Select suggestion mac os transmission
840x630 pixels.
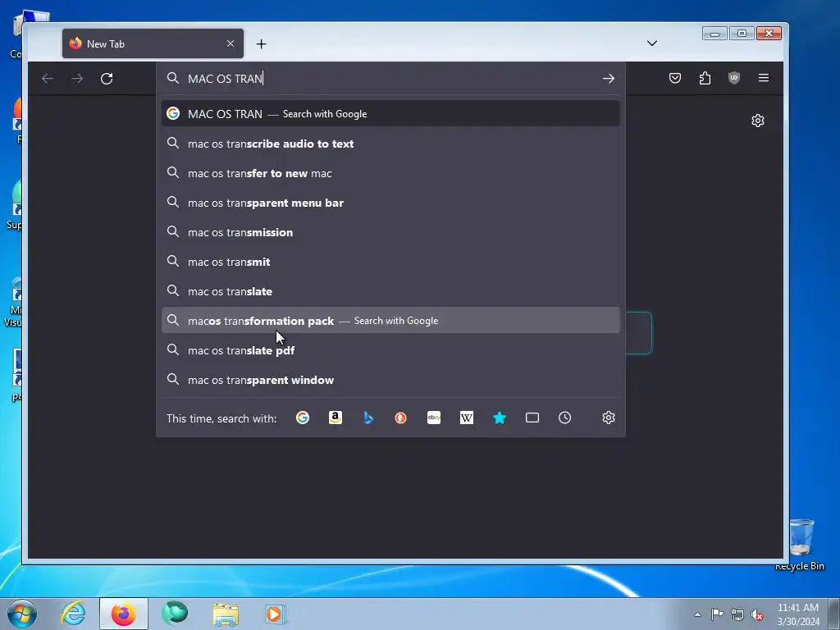pyautogui.click(x=390, y=232)
